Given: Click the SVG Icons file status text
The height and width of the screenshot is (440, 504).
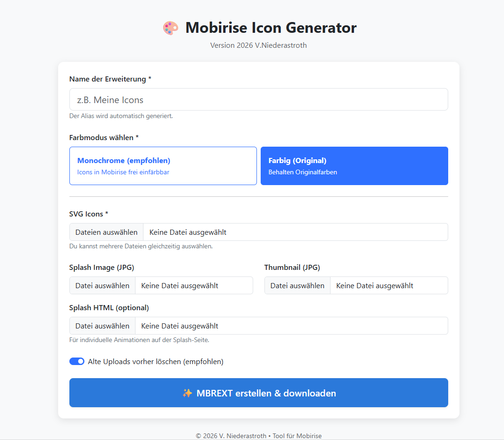Looking at the screenshot, I should (x=188, y=232).
